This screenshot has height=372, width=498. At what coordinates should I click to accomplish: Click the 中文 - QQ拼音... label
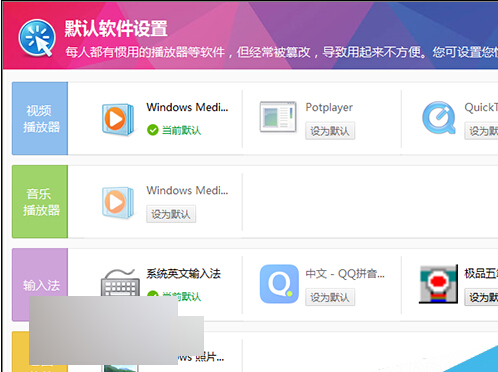point(345,274)
